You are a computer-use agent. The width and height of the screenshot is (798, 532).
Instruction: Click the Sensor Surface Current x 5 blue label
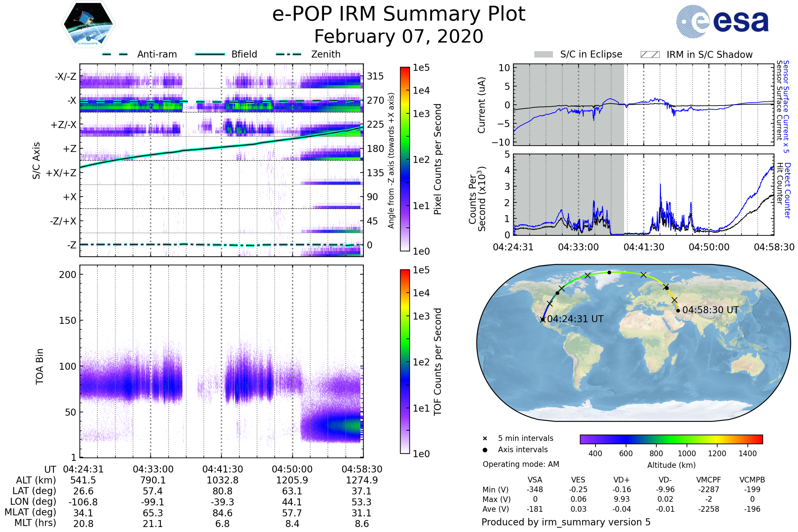point(786,107)
